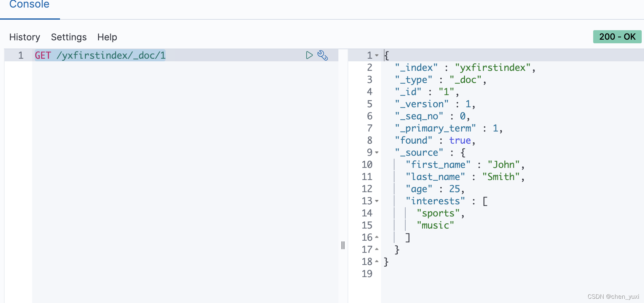Place the cursor in the GET /yxfirstindex/_doc/1 request line
Image resolution: width=644 pixels, height=303 pixels.
(x=100, y=55)
